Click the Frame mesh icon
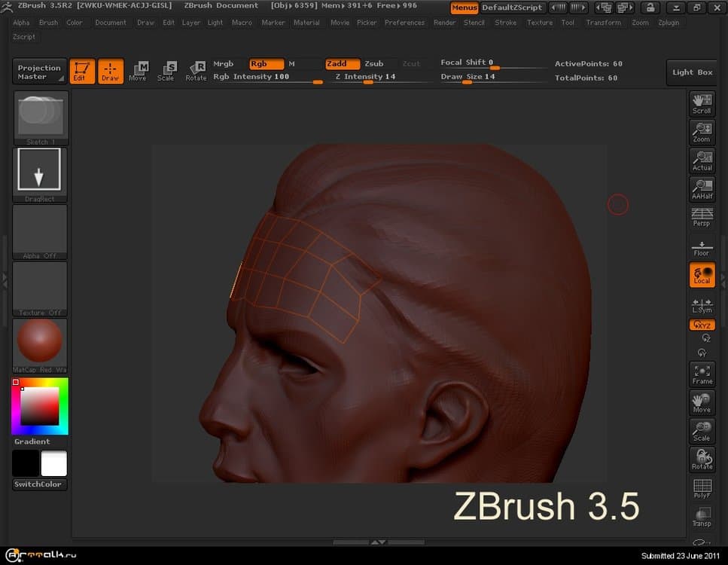The height and width of the screenshot is (565, 728). (x=702, y=374)
